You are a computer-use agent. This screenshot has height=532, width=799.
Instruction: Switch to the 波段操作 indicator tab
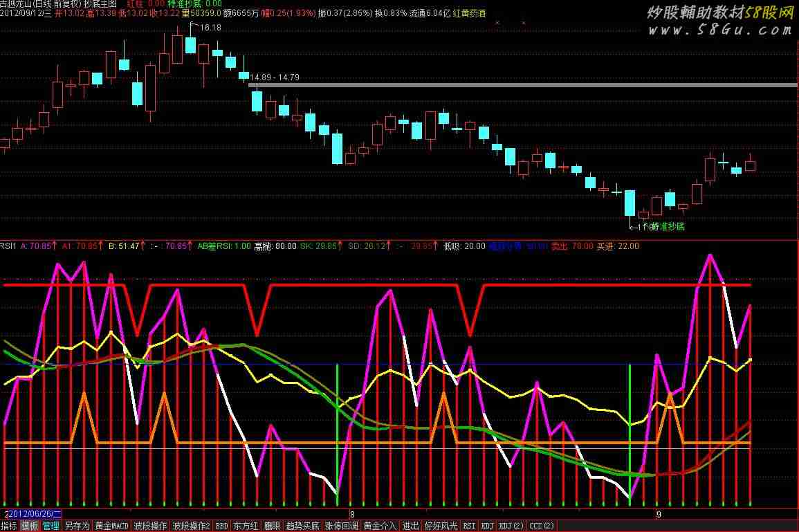(150, 526)
